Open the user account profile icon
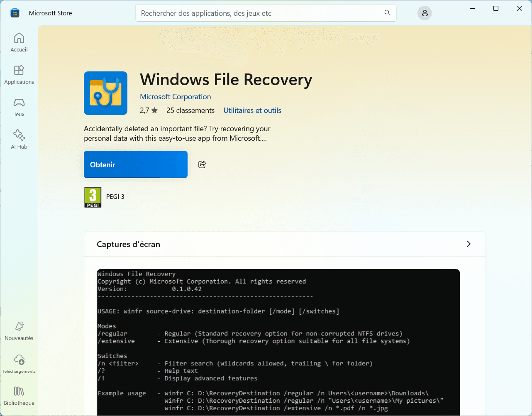Screen dimensions: 532x416 pos(425,13)
